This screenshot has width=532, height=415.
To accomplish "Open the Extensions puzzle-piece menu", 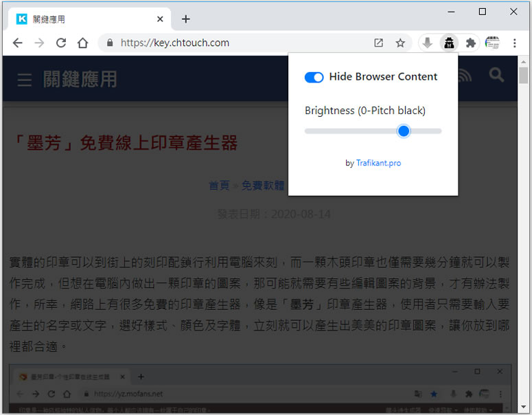I will [470, 43].
